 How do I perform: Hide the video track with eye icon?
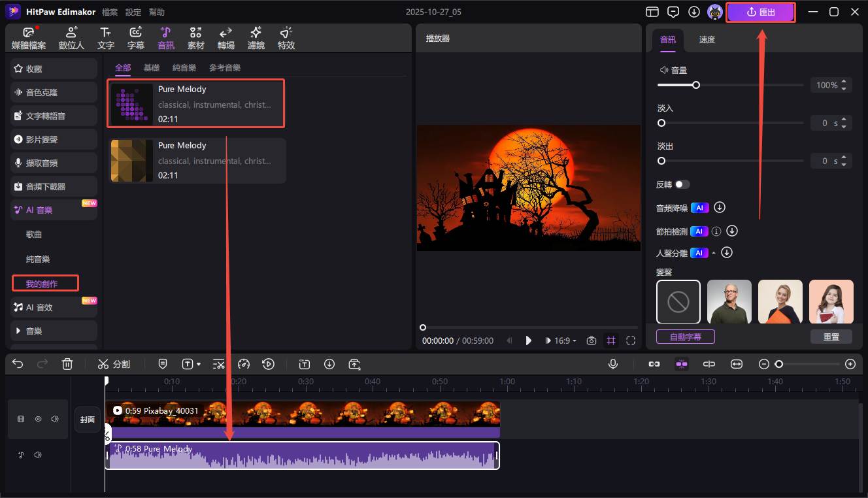38,419
